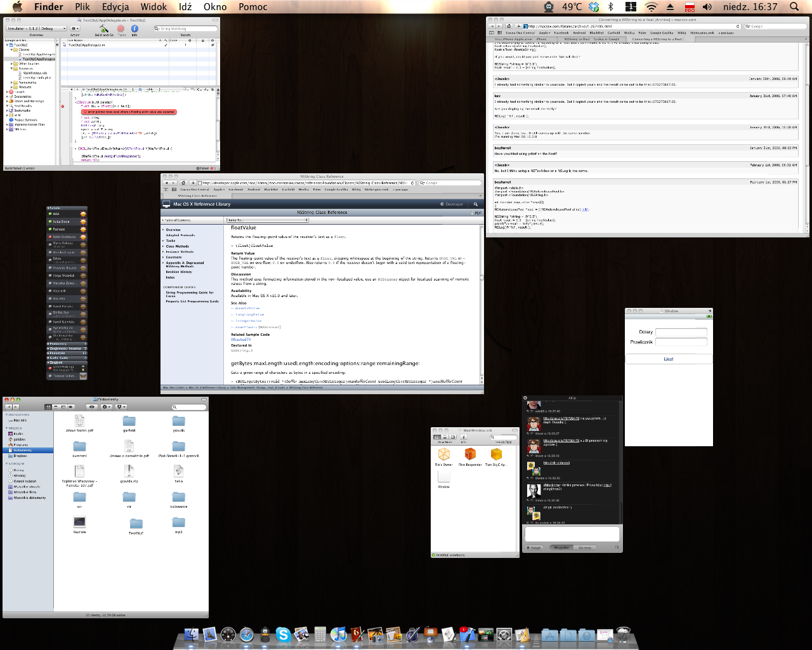Image resolution: width=812 pixels, height=650 pixels.
Task: Open the Keynote file icon in Dokumenty
Action: pos(79,522)
